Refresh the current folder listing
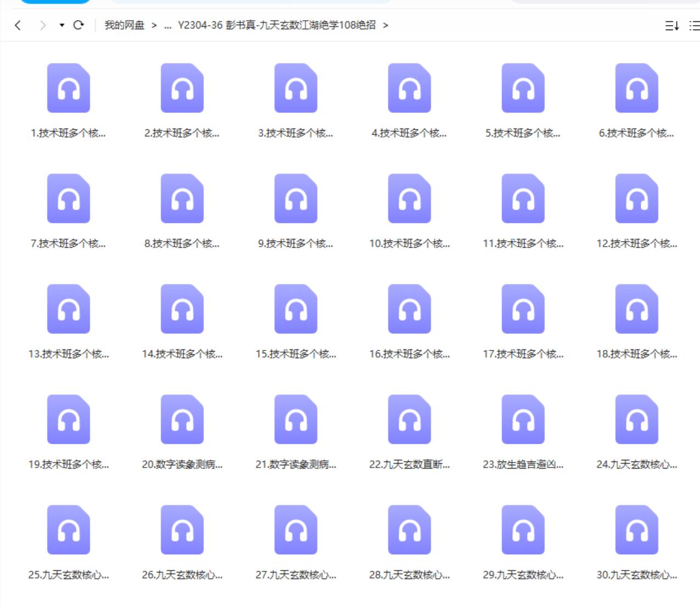The height and width of the screenshot is (607, 700). point(79,25)
